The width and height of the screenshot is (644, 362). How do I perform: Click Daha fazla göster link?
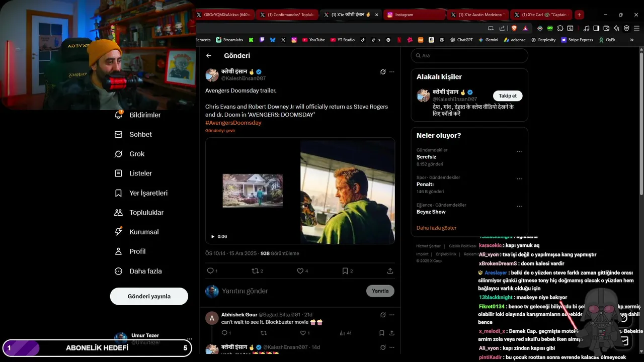436,228
